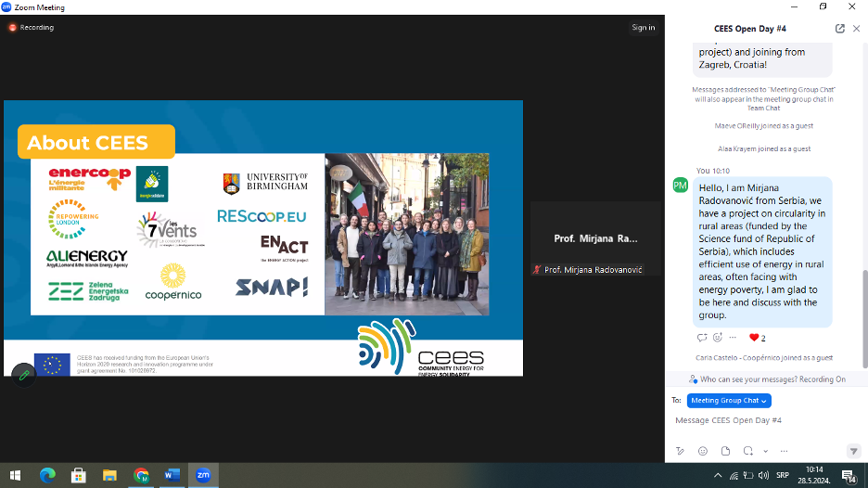Open the annotation pencil tool
The height and width of the screenshot is (488, 868).
pos(24,374)
